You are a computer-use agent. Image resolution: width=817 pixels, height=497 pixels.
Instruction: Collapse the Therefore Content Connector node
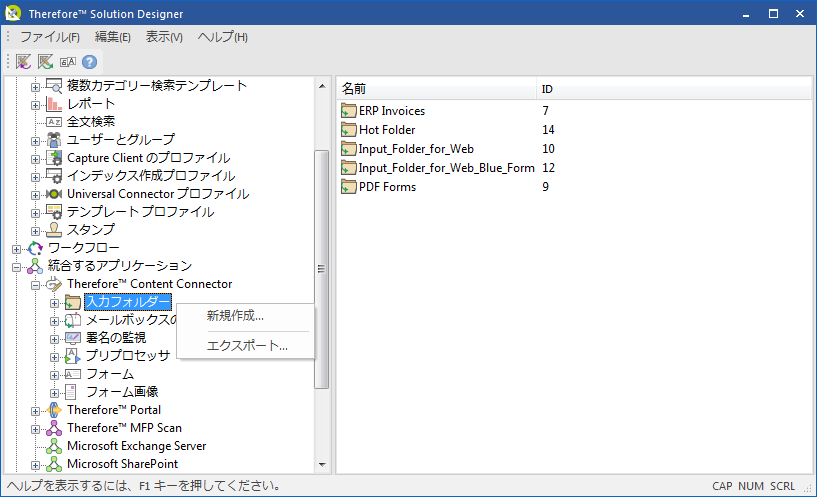[35, 285]
